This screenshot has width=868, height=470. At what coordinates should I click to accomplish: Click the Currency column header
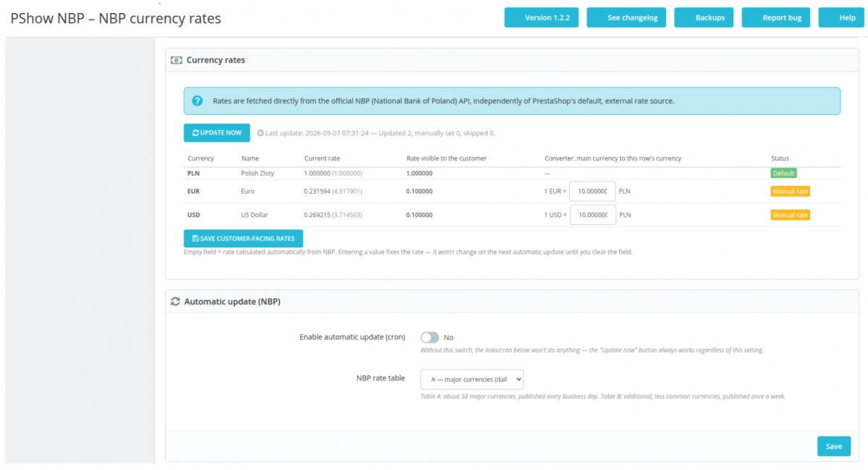(x=200, y=158)
